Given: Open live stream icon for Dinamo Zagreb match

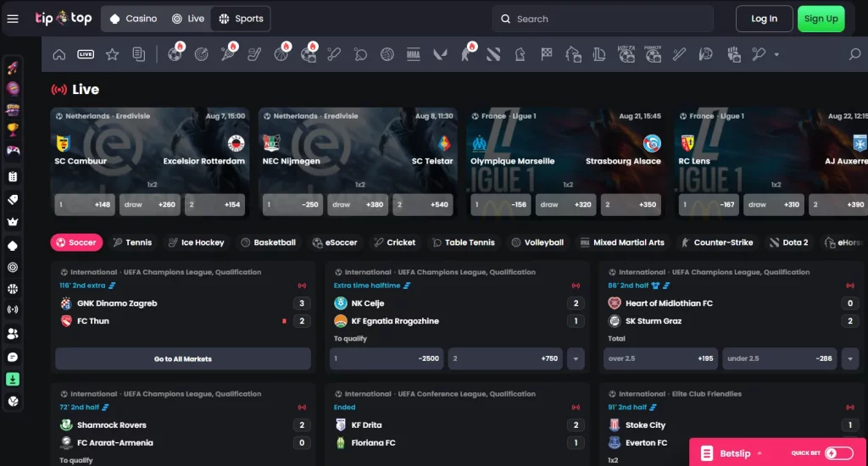Looking at the screenshot, I should point(302,286).
